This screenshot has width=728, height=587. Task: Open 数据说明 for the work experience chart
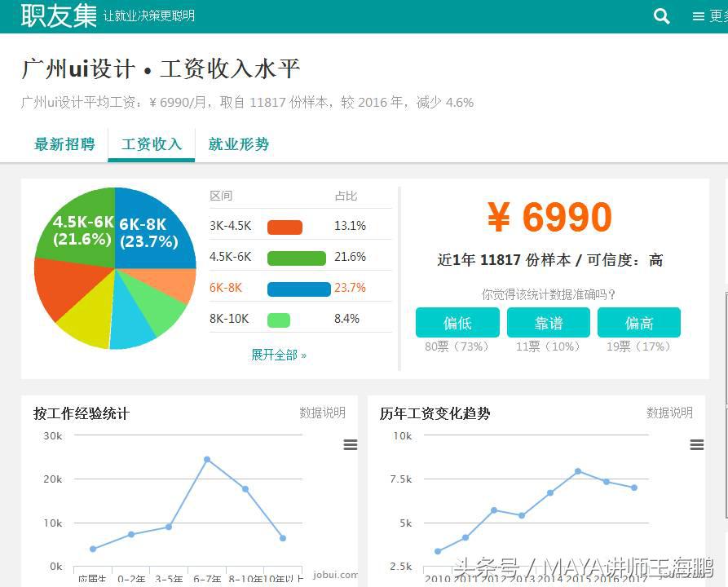click(323, 413)
